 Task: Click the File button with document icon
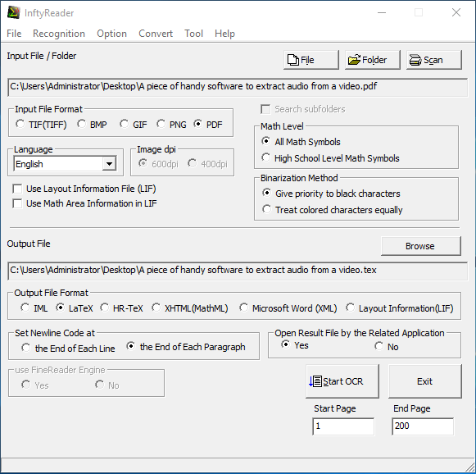tap(311, 60)
